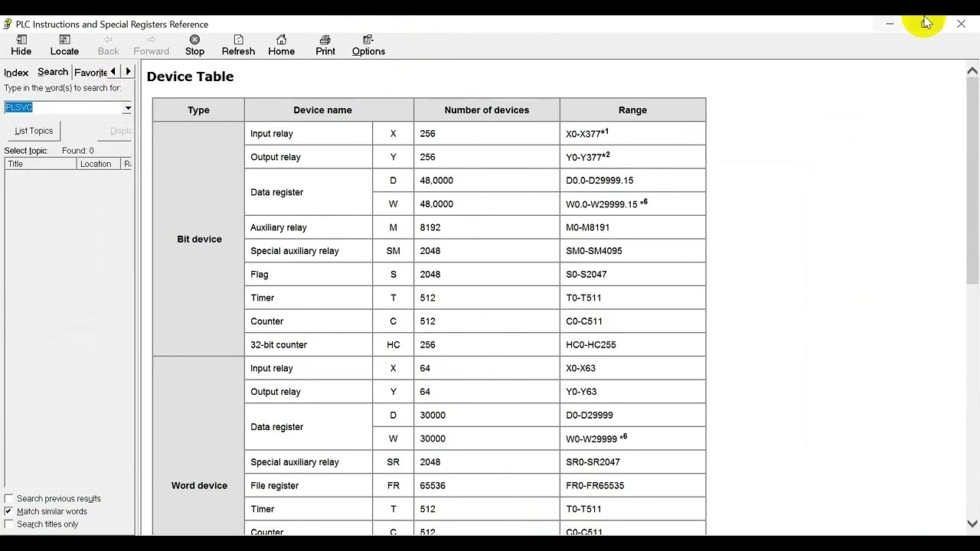Open the Options toolbar menu

(368, 45)
